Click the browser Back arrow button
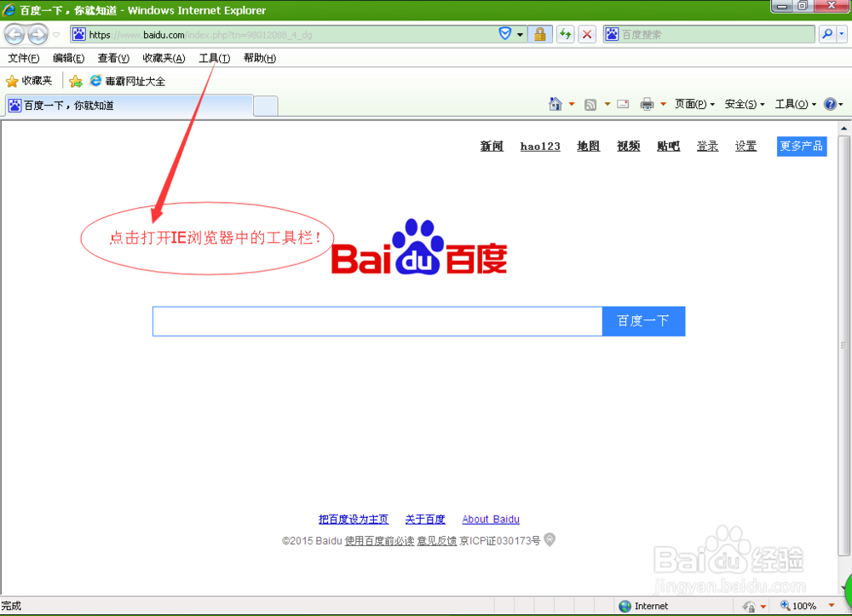This screenshot has height=616, width=852. (14, 35)
